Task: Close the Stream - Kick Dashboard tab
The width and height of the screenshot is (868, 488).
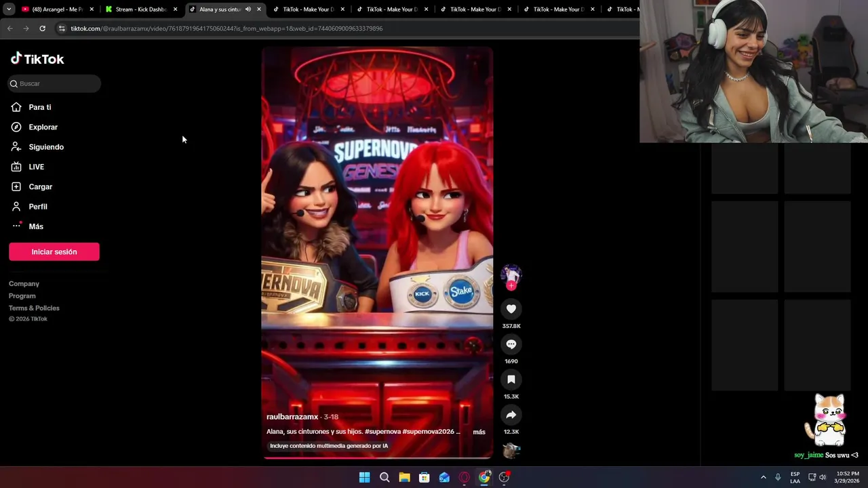Action: pyautogui.click(x=175, y=9)
